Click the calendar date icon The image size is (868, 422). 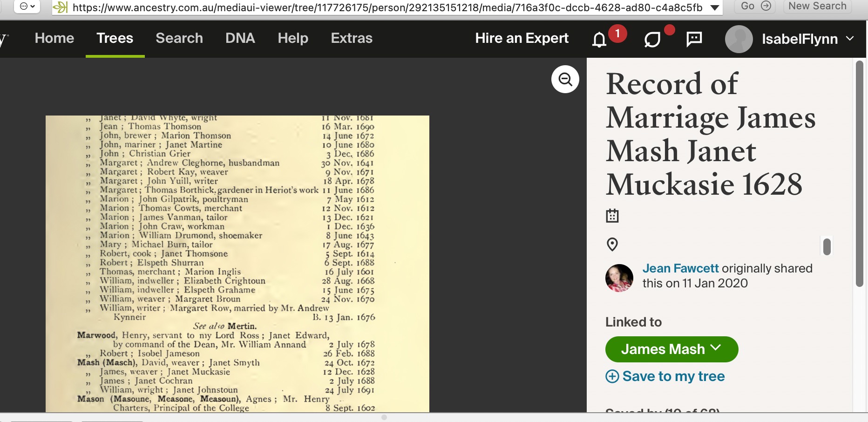point(612,216)
